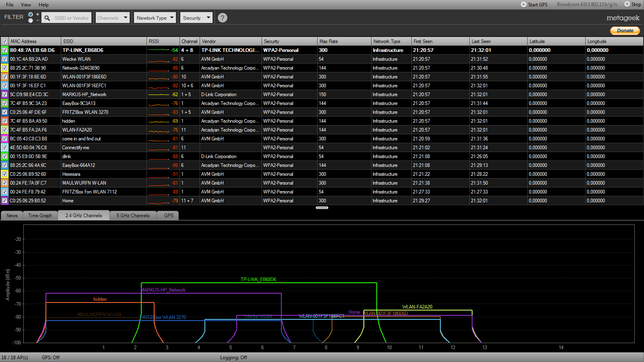
Task: Select the 'come in and find out' network
Action: [x=322, y=139]
